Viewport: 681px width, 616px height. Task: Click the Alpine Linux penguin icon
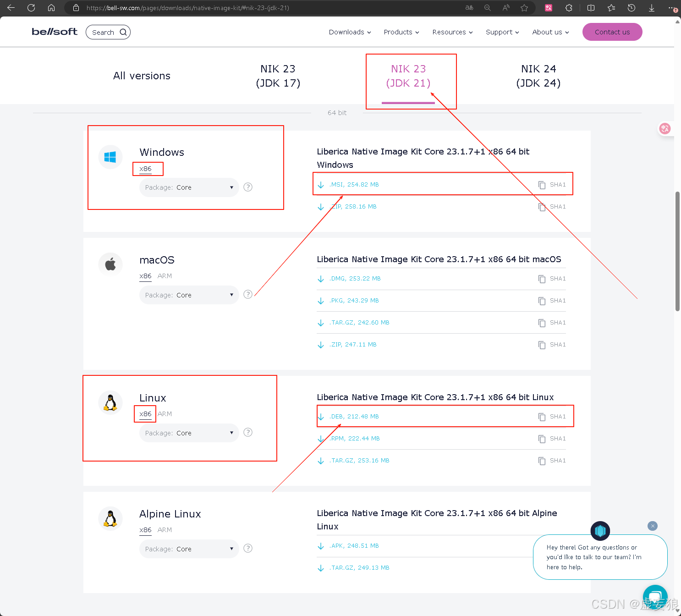click(110, 518)
